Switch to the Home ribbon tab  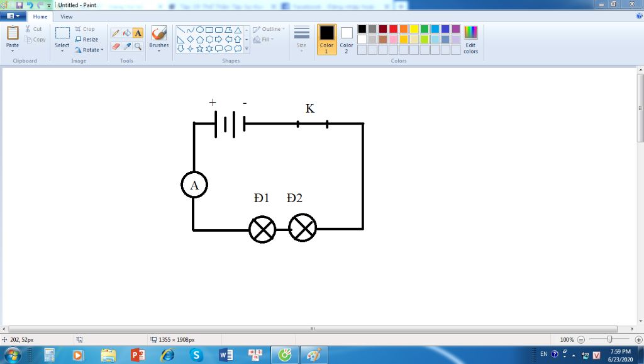coord(40,16)
